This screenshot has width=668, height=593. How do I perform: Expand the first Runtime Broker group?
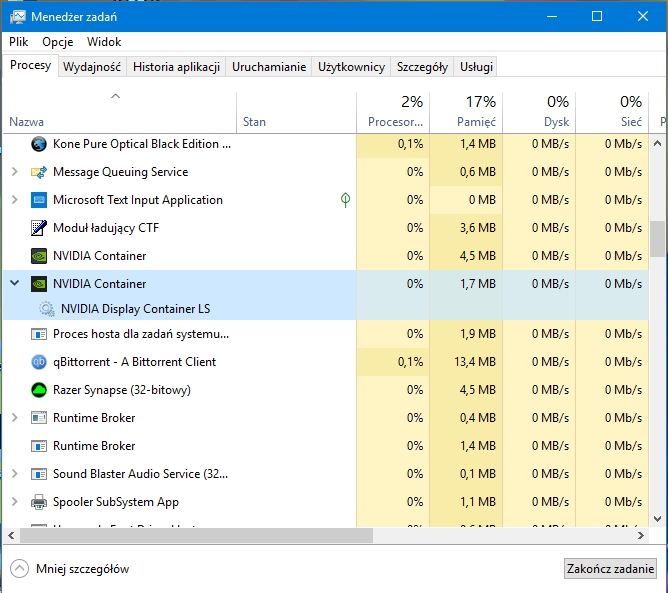pyautogui.click(x=15, y=417)
